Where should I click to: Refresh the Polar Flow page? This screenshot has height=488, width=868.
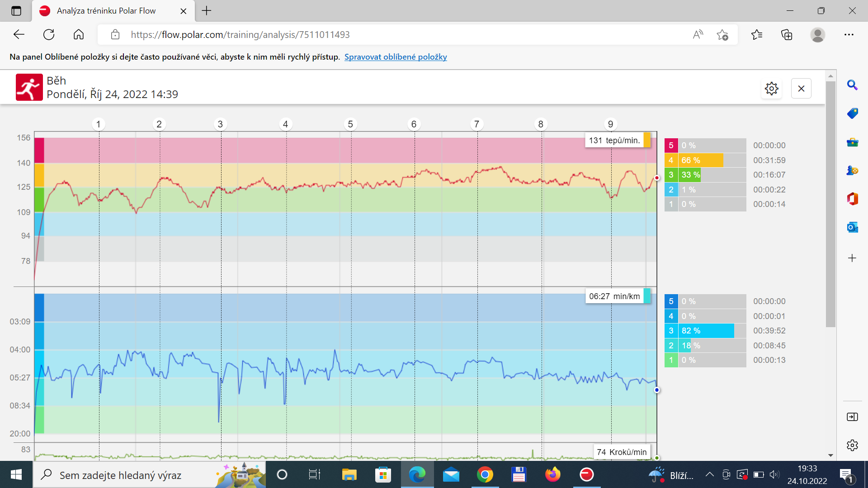click(x=49, y=35)
